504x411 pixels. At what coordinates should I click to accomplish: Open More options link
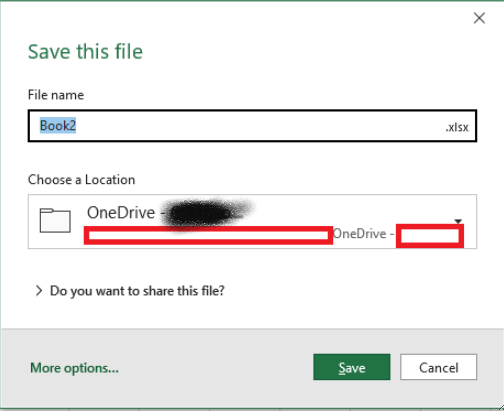pos(74,368)
